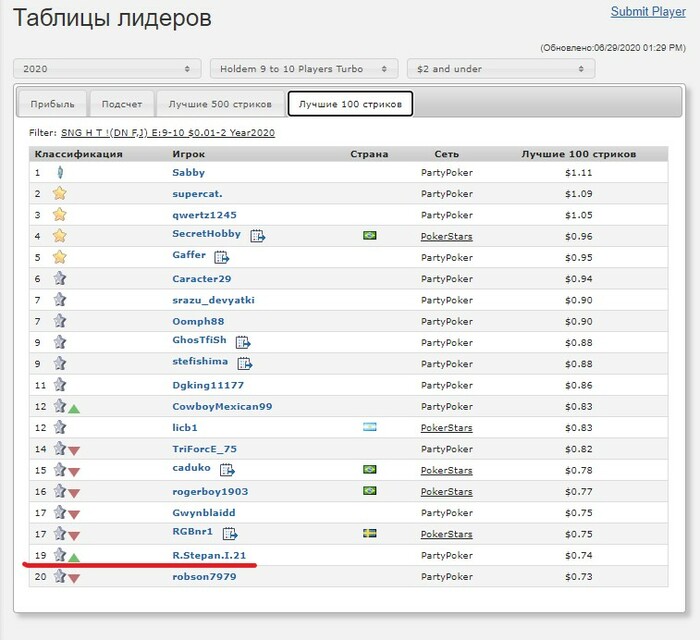
Task: Click PokerStars link in caduko row
Action: coord(446,470)
